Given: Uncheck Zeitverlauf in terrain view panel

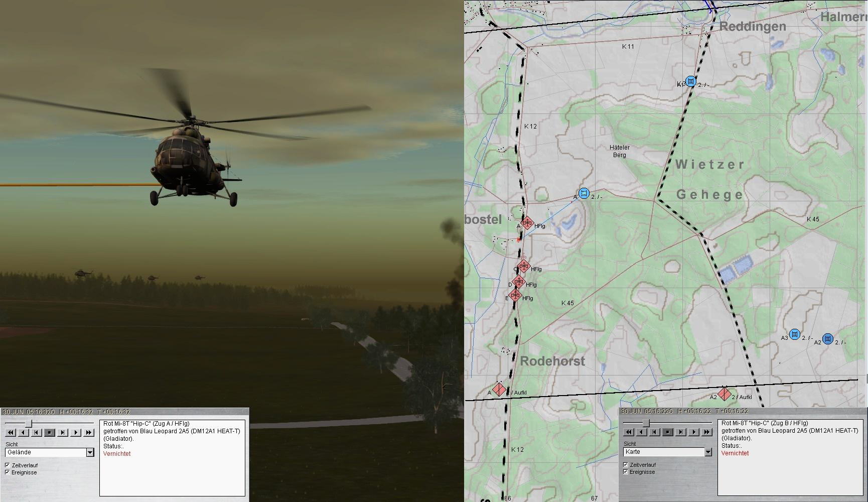Looking at the screenshot, I should click(x=8, y=465).
